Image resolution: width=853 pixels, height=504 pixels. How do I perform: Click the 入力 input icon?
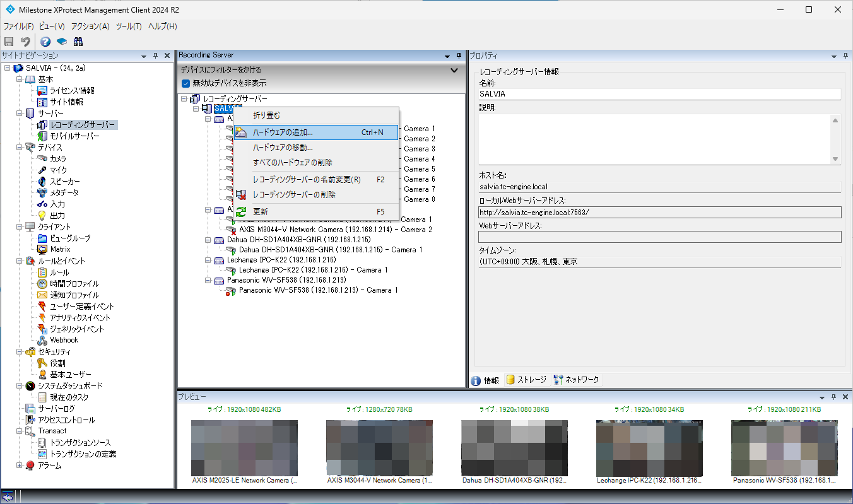(42, 204)
